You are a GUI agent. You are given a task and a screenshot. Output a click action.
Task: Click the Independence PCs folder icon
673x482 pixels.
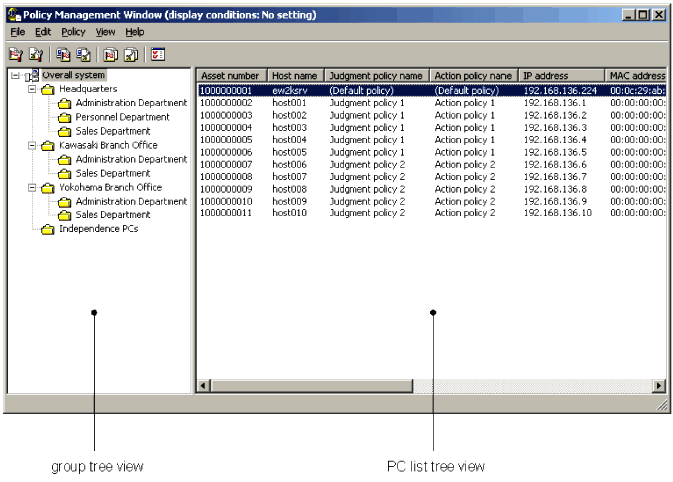[48, 229]
